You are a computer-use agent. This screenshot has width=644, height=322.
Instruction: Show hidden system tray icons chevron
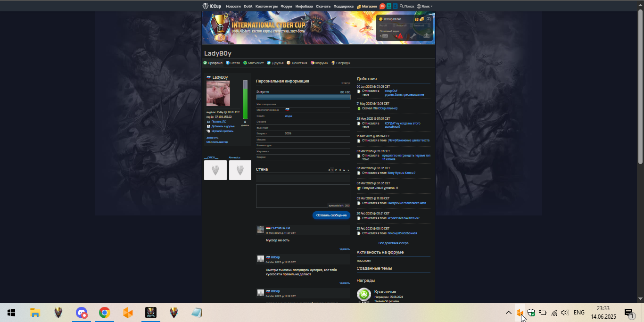[509, 313]
